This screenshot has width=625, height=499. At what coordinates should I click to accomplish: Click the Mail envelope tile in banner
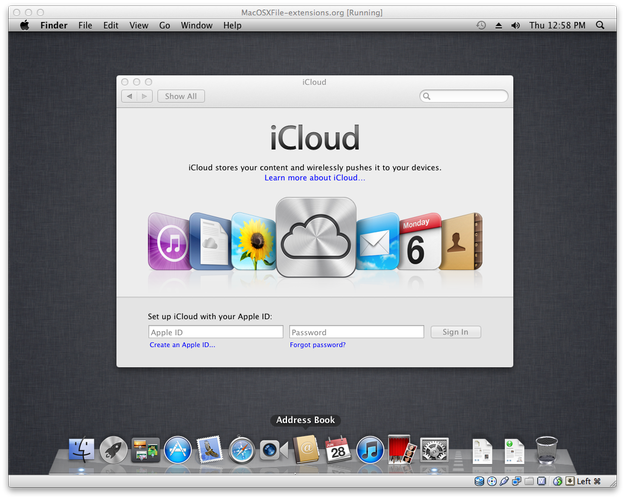[x=377, y=242]
